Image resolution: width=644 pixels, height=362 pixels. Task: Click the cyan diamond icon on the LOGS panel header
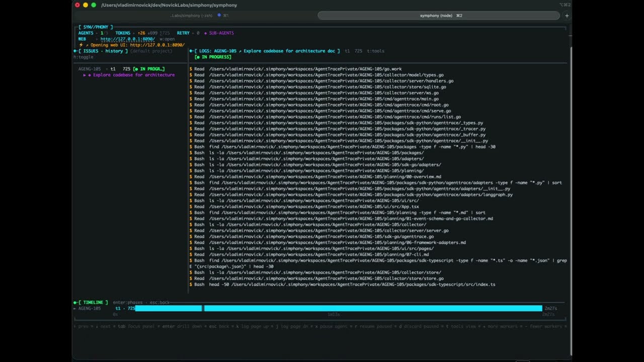pyautogui.click(x=191, y=50)
